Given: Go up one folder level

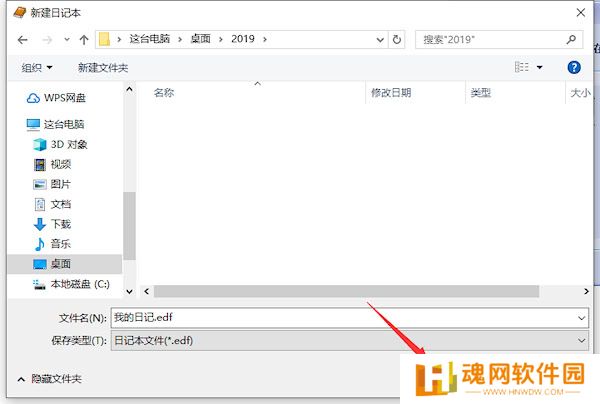Looking at the screenshot, I should [84, 40].
